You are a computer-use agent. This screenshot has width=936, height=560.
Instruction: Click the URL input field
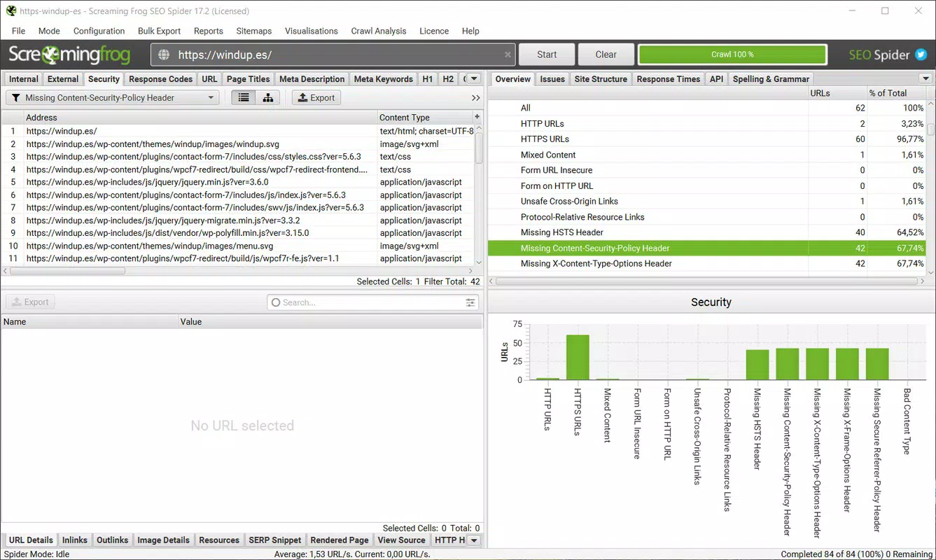(333, 55)
